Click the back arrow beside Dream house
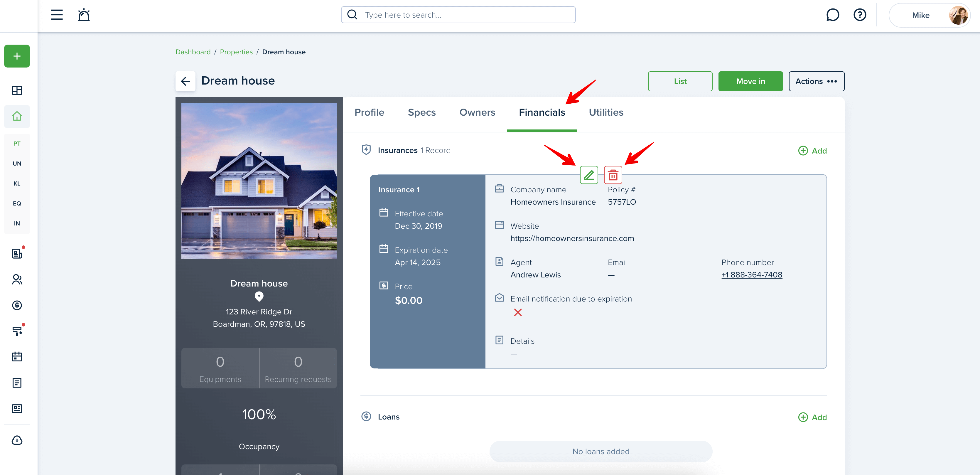Image resolution: width=980 pixels, height=475 pixels. (185, 81)
